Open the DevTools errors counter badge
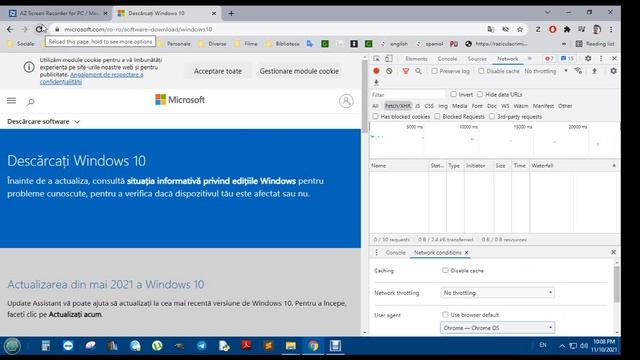 [549, 59]
